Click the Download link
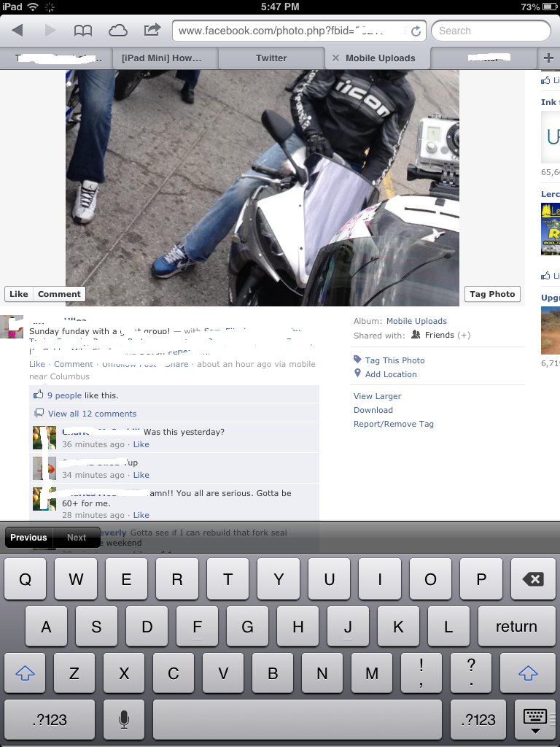Image resolution: width=560 pixels, height=747 pixels. [373, 410]
